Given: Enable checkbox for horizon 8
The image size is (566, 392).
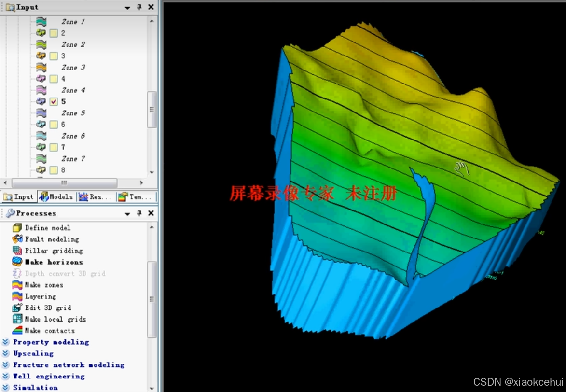Looking at the screenshot, I should [54, 170].
